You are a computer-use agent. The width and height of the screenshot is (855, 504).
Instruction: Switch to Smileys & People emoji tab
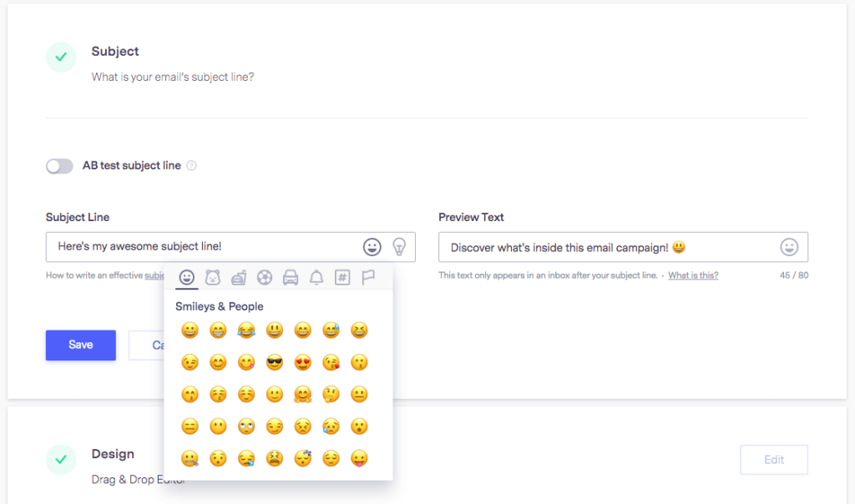pos(187,277)
